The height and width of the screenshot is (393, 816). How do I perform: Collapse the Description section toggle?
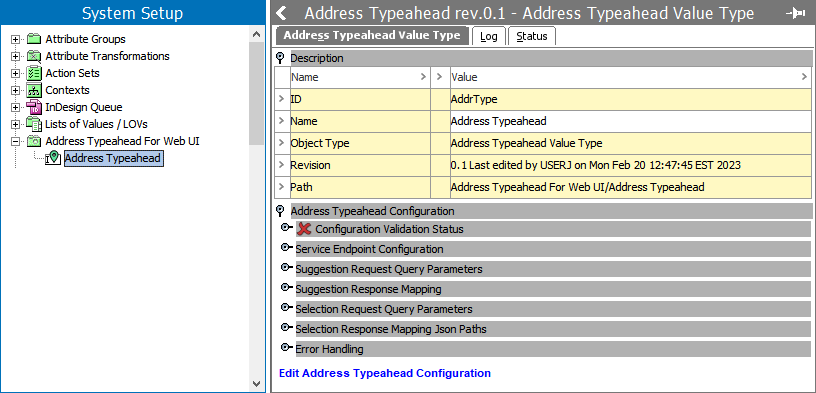click(x=280, y=57)
